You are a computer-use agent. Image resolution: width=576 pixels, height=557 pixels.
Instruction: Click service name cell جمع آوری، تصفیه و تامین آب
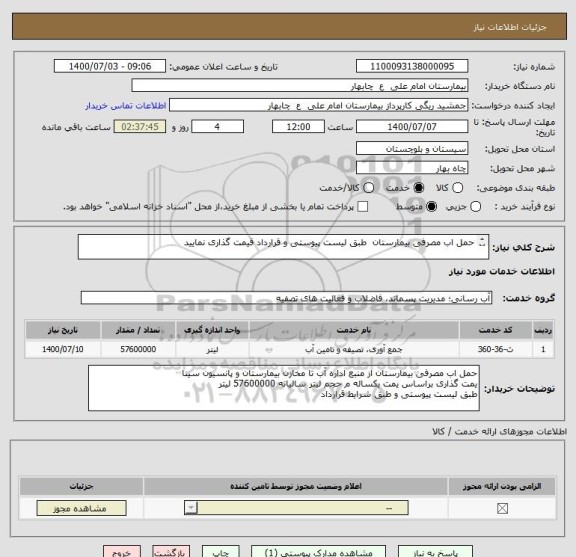[x=354, y=349]
